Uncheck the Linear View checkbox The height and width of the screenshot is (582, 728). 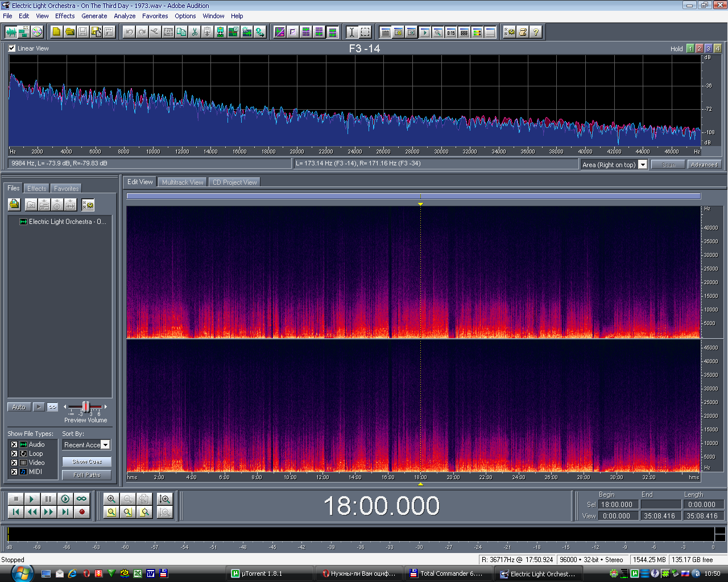(x=12, y=48)
